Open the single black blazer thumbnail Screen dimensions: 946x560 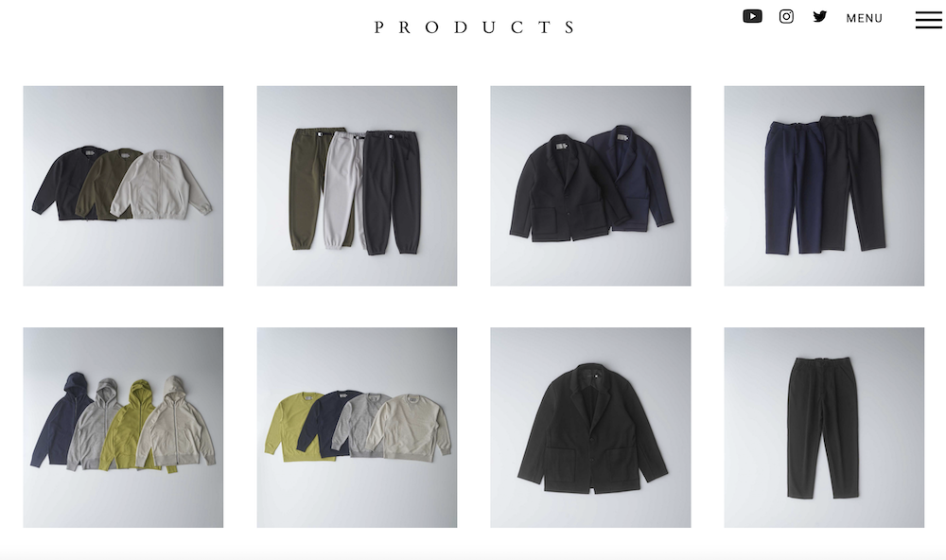590,428
